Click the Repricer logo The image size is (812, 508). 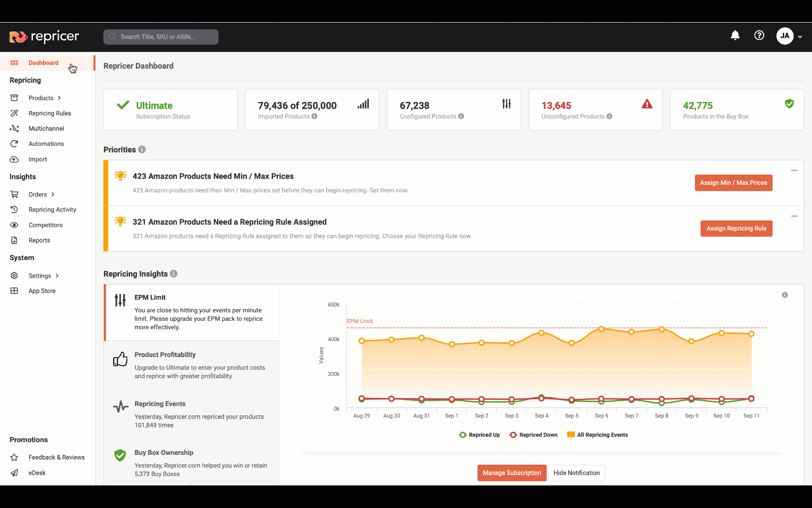point(44,37)
